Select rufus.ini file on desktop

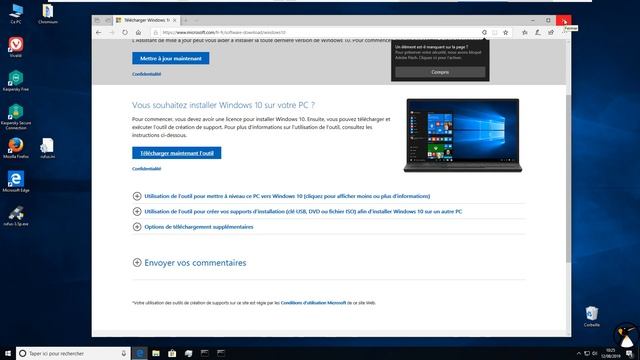[47, 148]
